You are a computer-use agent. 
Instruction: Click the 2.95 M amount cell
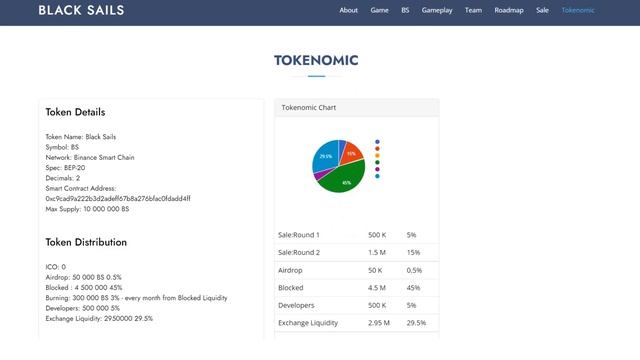pyautogui.click(x=379, y=323)
